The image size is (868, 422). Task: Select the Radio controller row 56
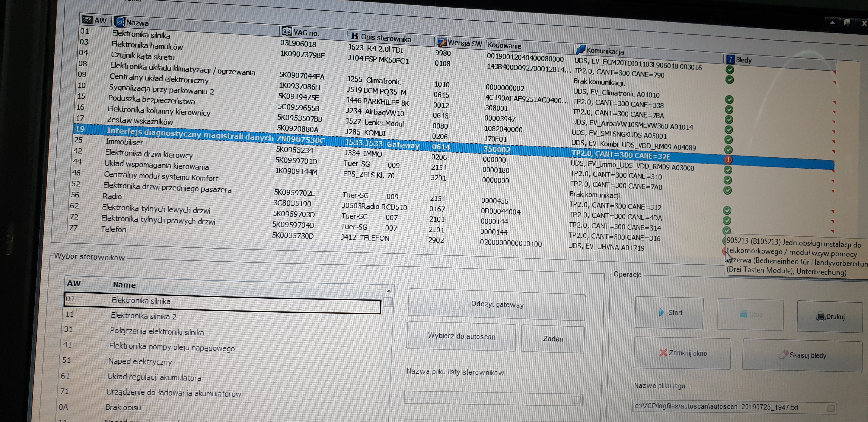click(112, 197)
